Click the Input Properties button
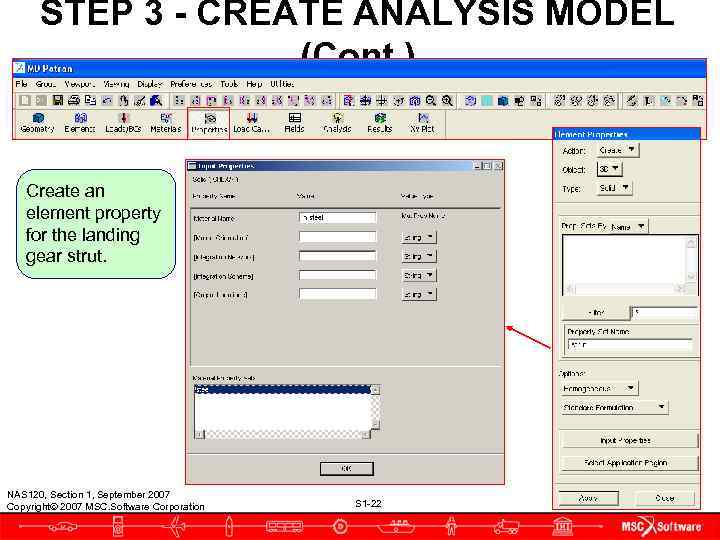The width and height of the screenshot is (720, 540). click(x=628, y=440)
